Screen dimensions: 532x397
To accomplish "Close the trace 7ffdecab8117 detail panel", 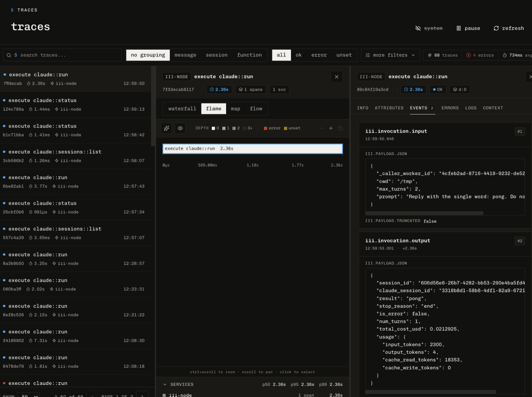I will click(x=336, y=77).
